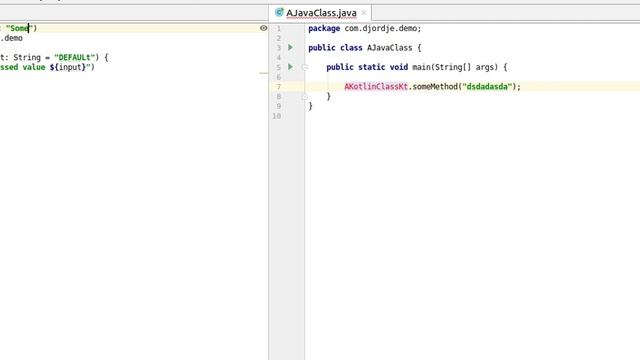Click the "dsdadasda" string literal
This screenshot has height=360, width=640.
(487, 87)
